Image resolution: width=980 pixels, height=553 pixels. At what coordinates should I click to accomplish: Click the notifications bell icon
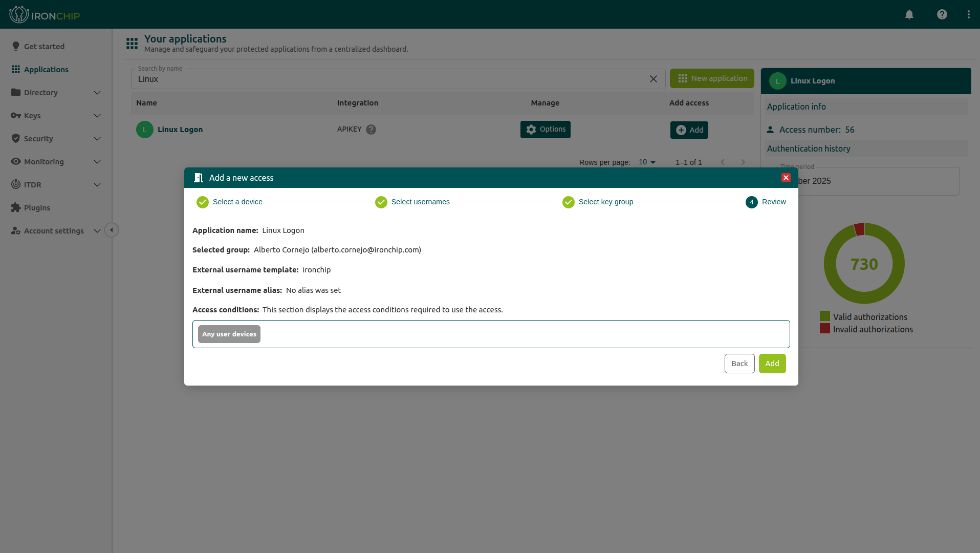click(x=909, y=14)
